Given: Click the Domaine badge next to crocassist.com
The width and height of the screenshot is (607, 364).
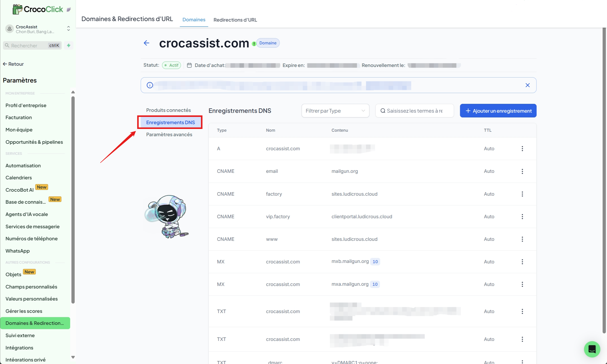Looking at the screenshot, I should 268,43.
